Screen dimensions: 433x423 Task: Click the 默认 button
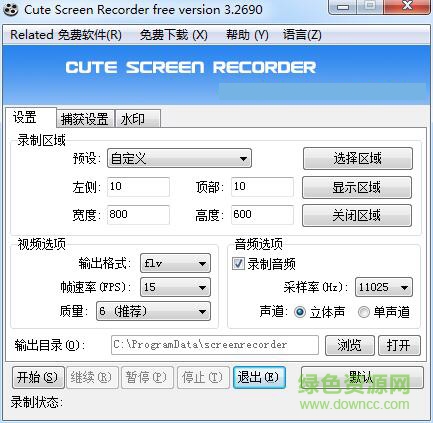coord(362,377)
